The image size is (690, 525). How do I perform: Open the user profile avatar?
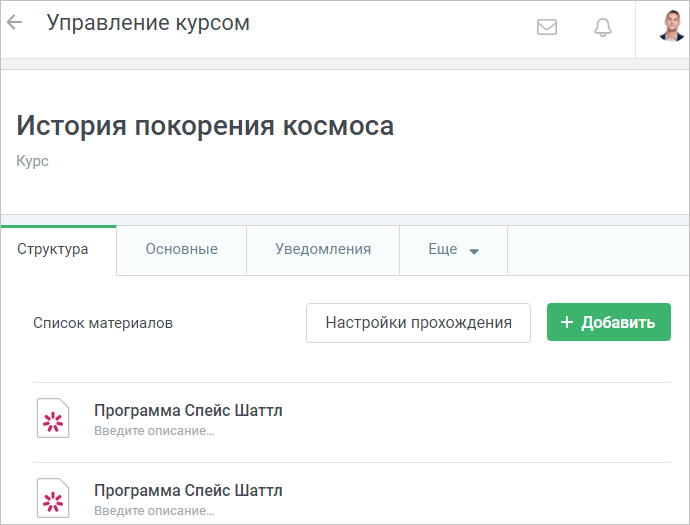672,26
